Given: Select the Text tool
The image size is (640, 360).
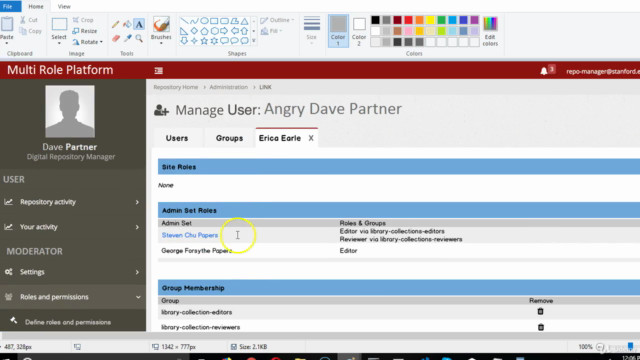Looking at the screenshot, I should (139, 24).
